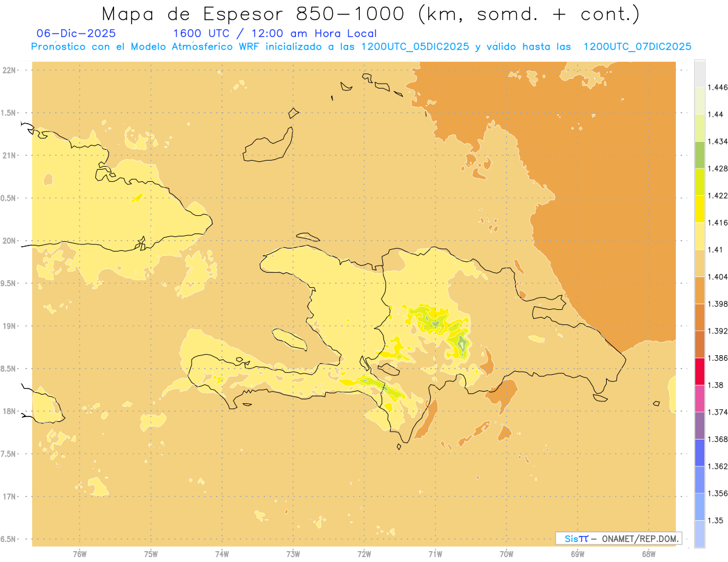
Task: Click the "75W" longitude label
Action: [x=150, y=554]
